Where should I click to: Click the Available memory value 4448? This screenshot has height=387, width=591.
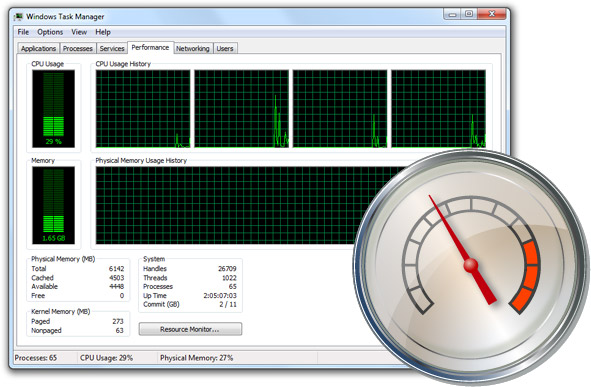tap(116, 286)
